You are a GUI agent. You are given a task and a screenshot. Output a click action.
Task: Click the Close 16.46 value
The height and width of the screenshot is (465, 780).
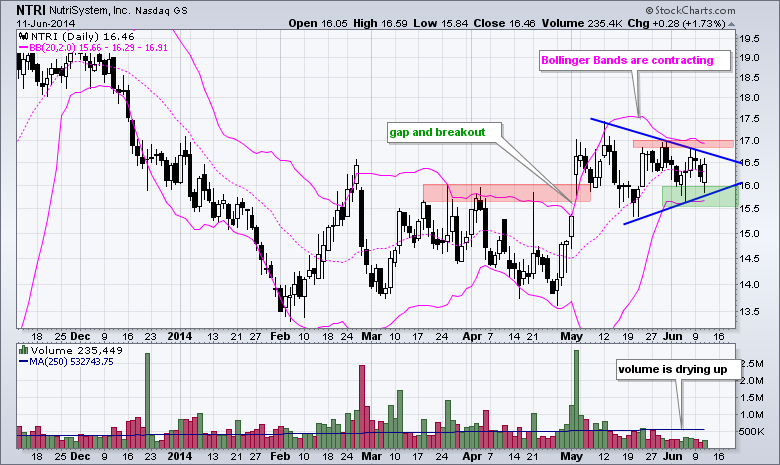coord(504,23)
